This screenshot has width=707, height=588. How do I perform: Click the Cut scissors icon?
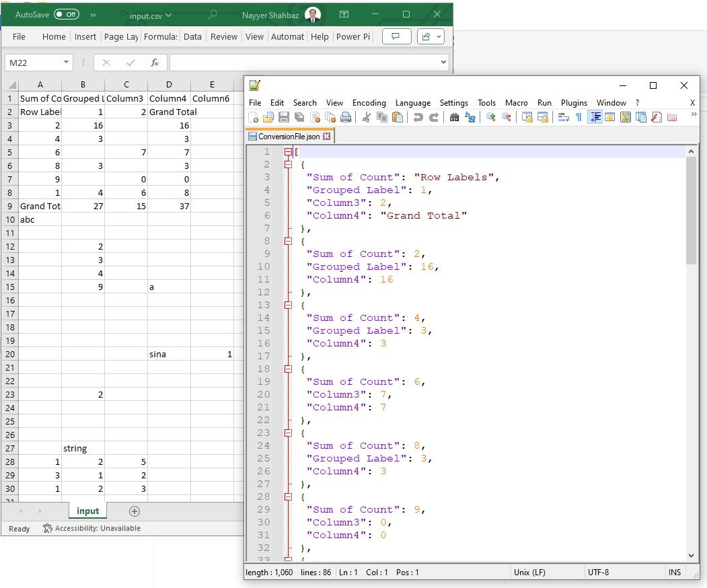tap(367, 118)
